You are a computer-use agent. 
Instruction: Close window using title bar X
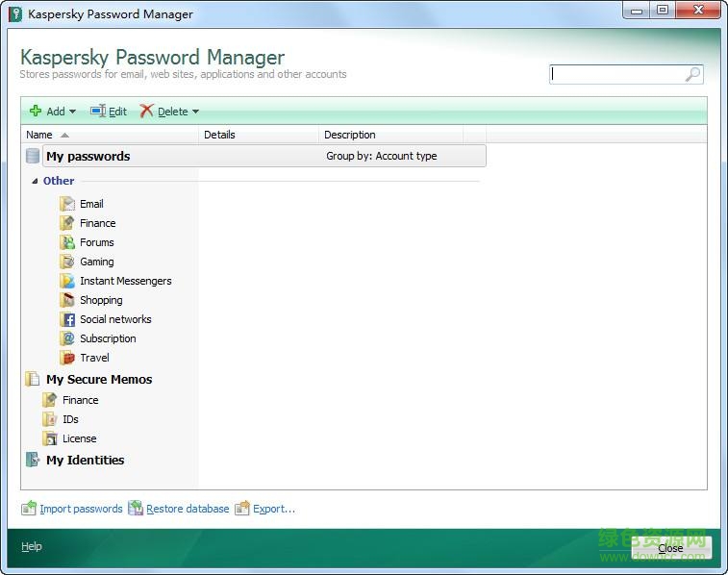(698, 11)
